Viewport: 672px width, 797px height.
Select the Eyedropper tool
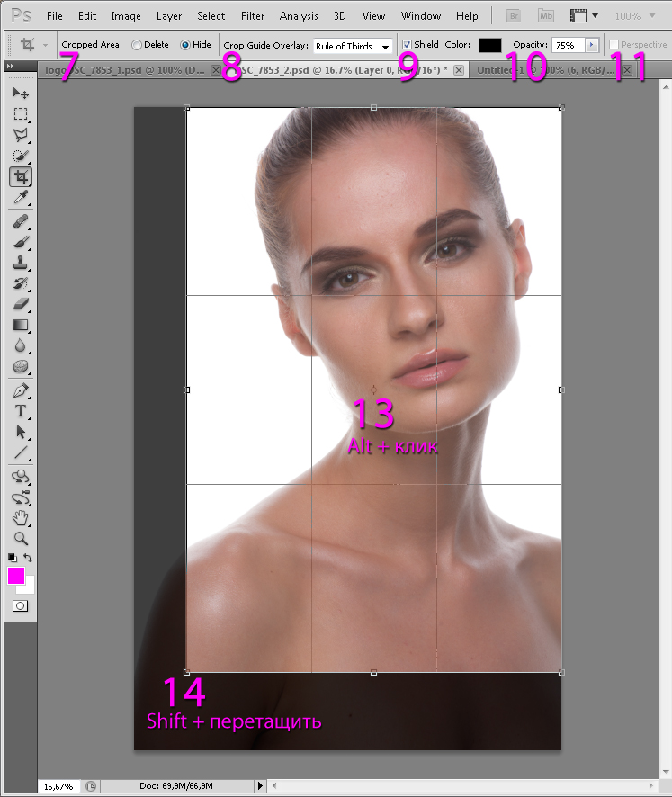(21, 197)
